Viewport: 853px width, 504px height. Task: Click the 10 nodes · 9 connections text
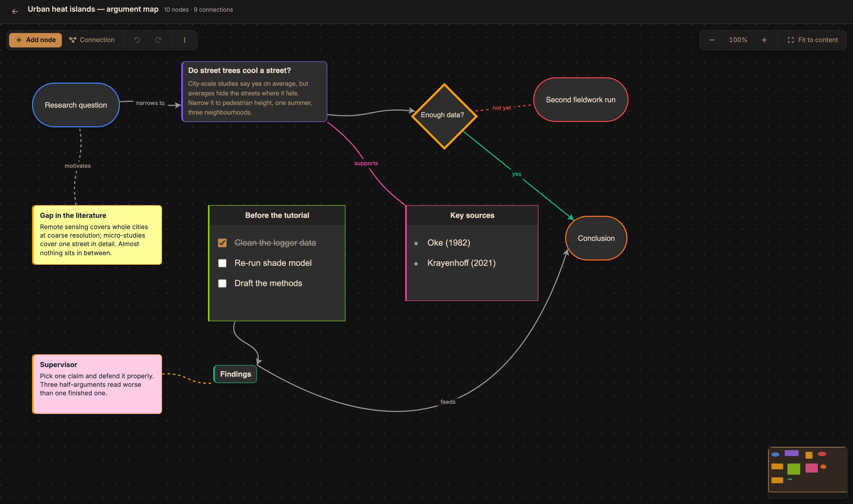tap(199, 10)
